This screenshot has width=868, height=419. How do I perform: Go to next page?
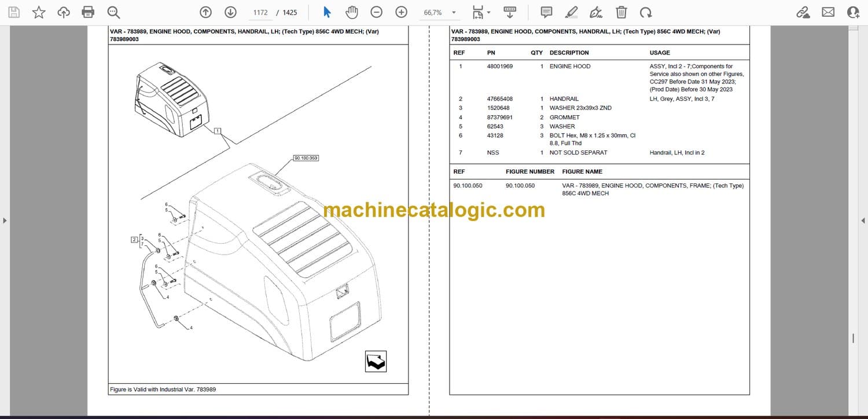[x=230, y=12]
